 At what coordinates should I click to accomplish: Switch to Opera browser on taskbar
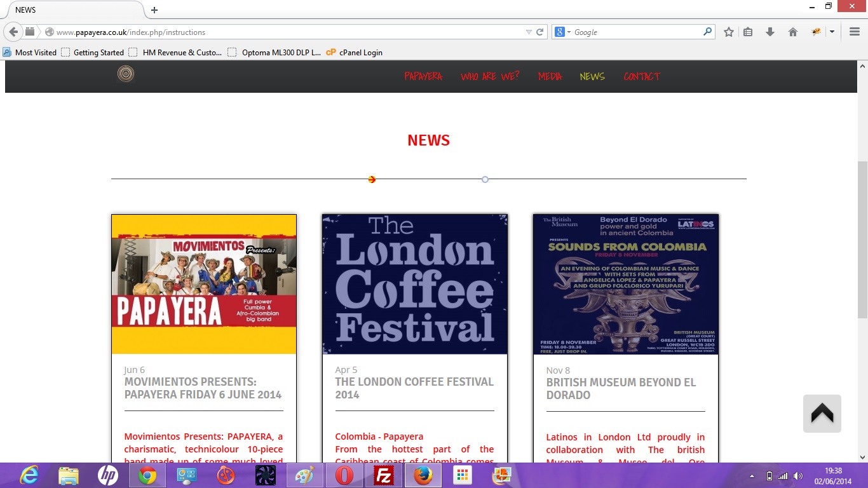[344, 475]
